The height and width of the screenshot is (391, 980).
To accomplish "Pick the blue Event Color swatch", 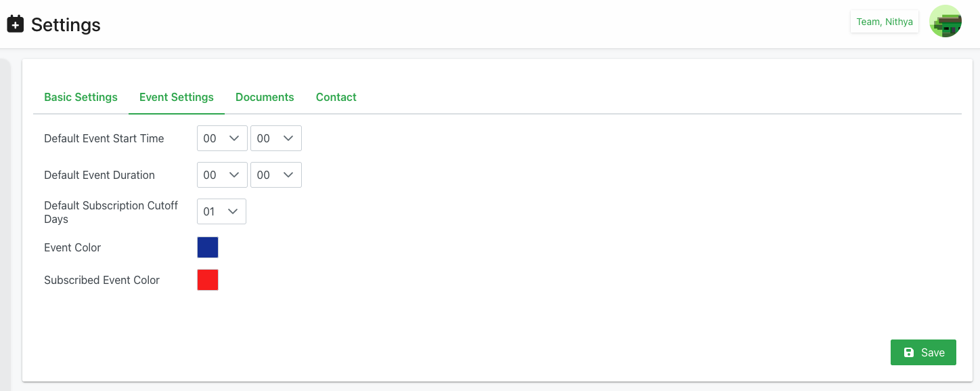I will point(208,247).
